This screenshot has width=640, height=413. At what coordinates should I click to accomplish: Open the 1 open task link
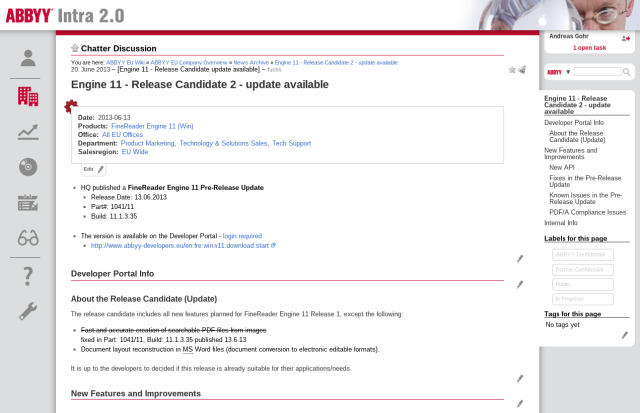tap(590, 47)
